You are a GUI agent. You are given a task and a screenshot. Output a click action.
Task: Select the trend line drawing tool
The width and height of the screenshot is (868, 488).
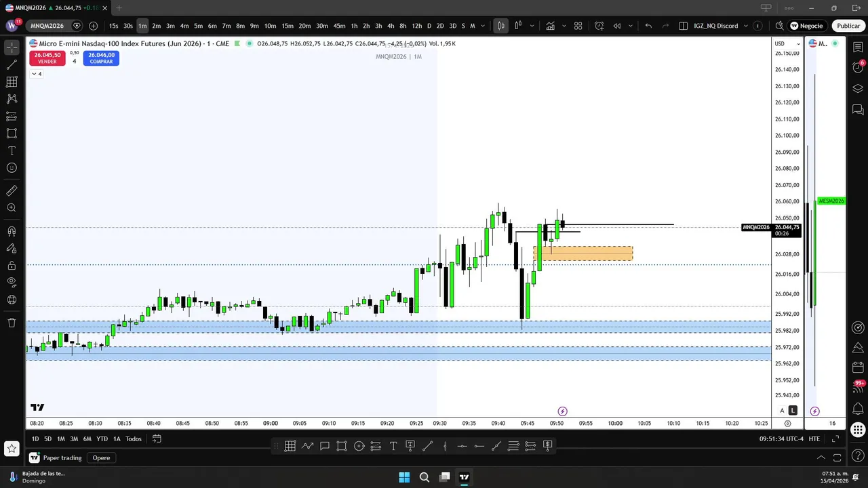point(12,65)
